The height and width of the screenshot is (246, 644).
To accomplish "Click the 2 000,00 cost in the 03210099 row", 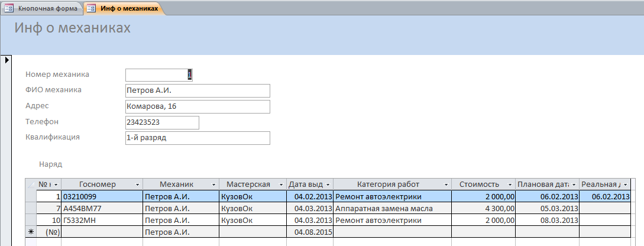I will [x=483, y=196].
